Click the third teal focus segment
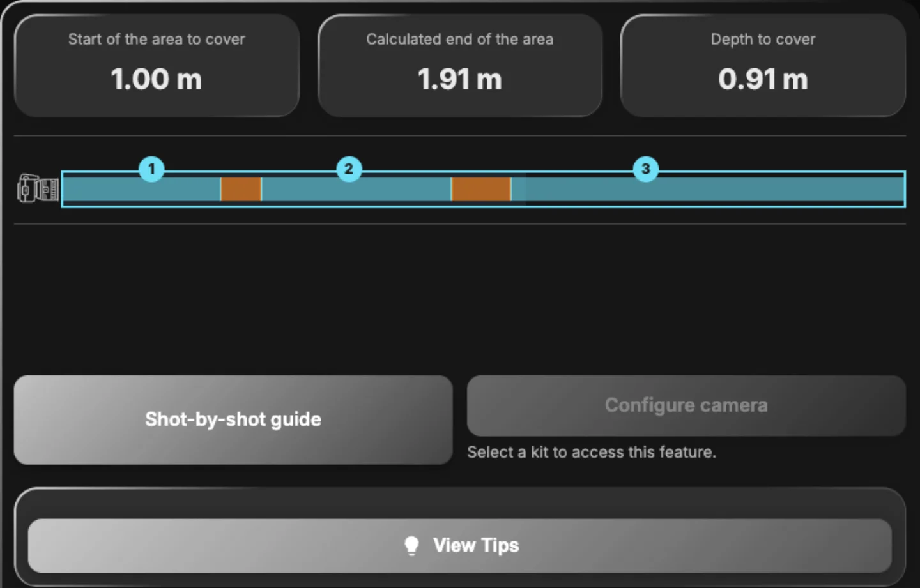Image resolution: width=920 pixels, height=588 pixels. 708,189
